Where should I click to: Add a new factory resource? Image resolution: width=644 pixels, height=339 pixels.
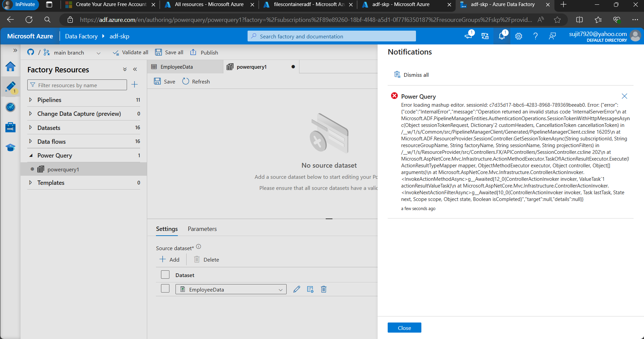coord(134,84)
